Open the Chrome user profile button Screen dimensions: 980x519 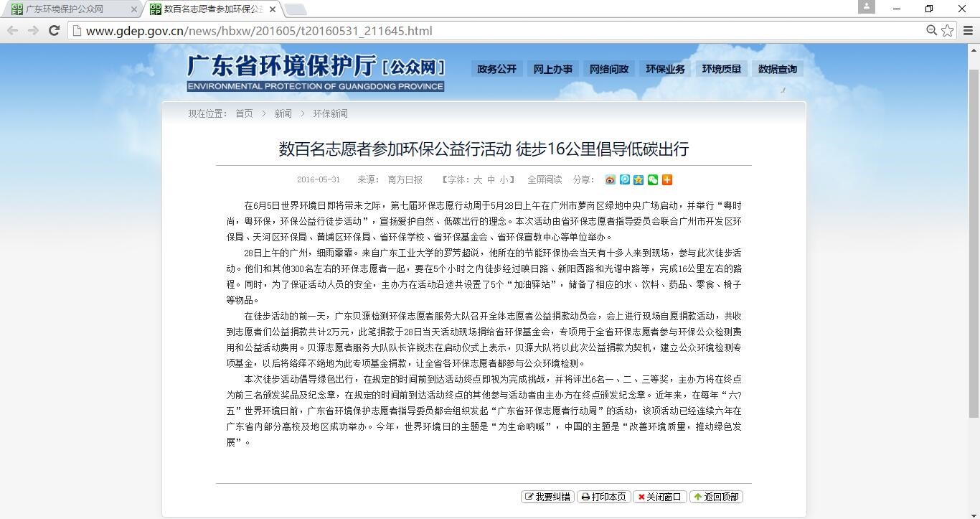coord(867,6)
